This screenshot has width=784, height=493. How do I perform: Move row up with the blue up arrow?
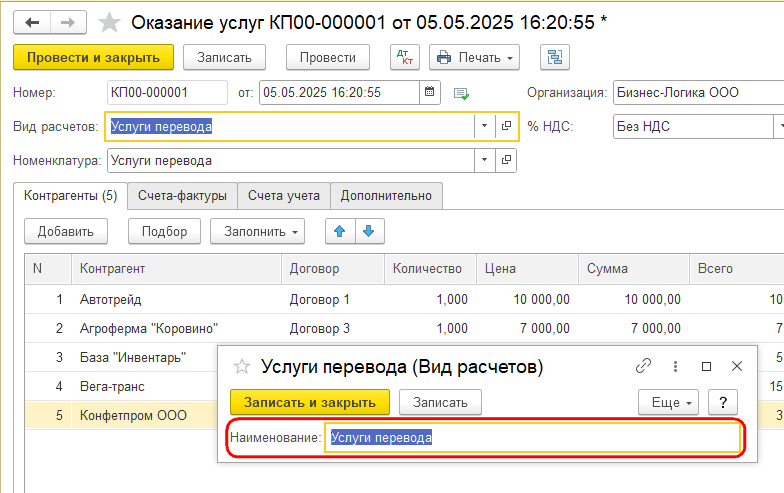(x=340, y=231)
